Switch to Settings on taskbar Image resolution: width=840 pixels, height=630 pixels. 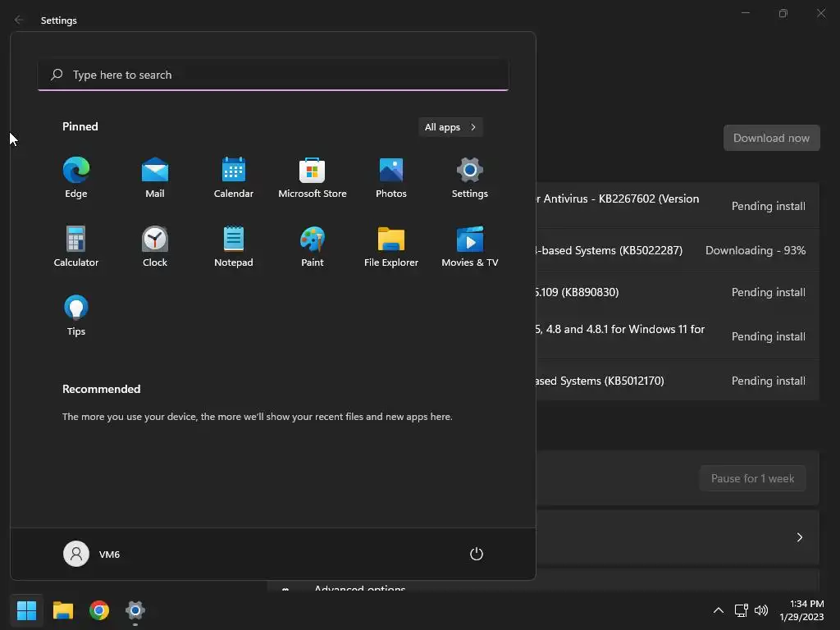point(135,610)
